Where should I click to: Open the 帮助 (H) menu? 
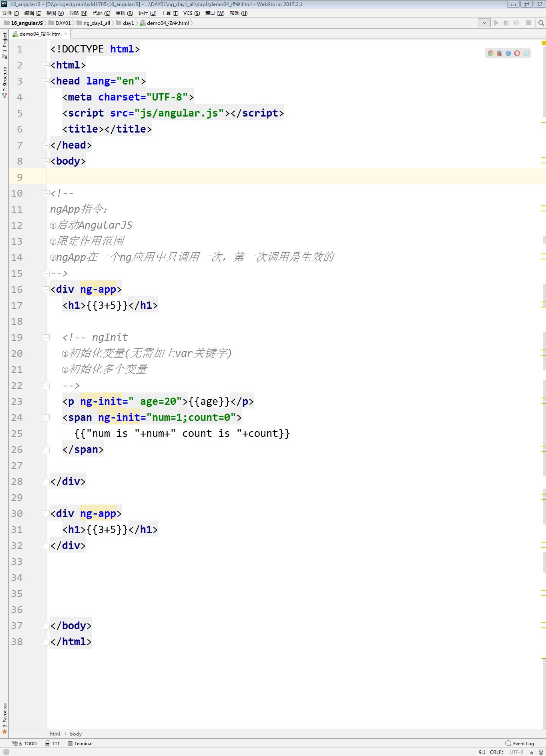(239, 13)
